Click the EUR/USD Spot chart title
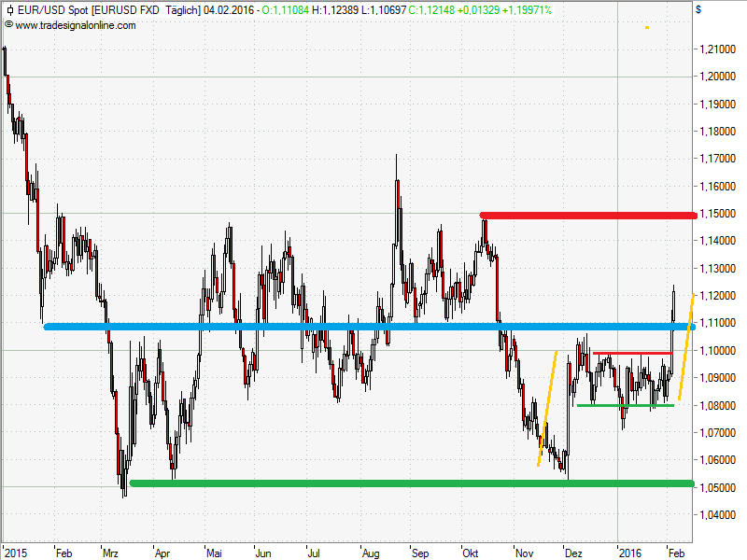747x560 pixels. [x=53, y=10]
